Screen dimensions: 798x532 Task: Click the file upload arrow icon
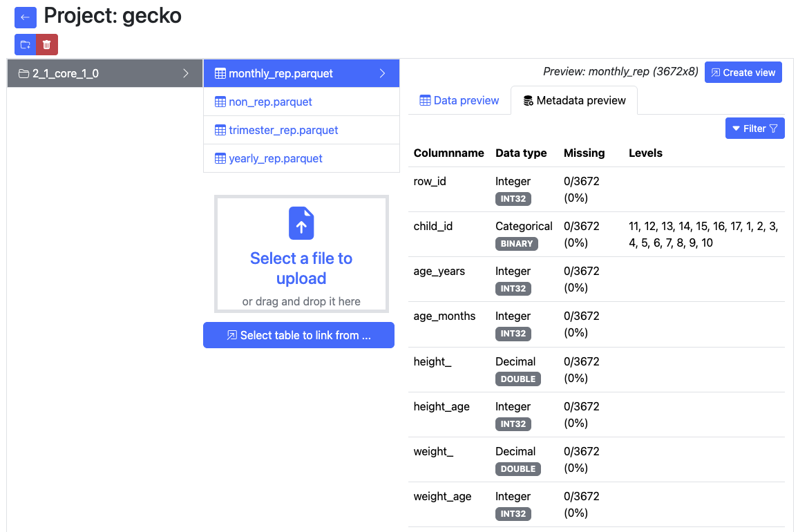tap(301, 223)
